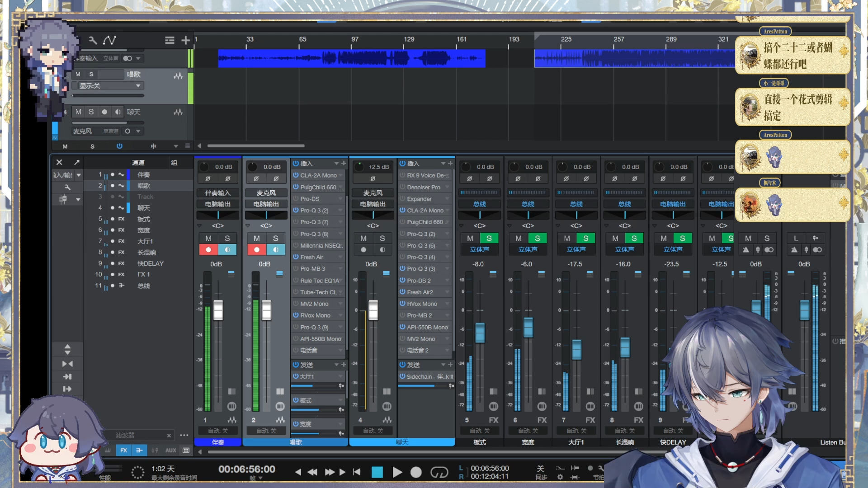
Task: Select 快DELAY in the channel list
Action: tap(150, 263)
